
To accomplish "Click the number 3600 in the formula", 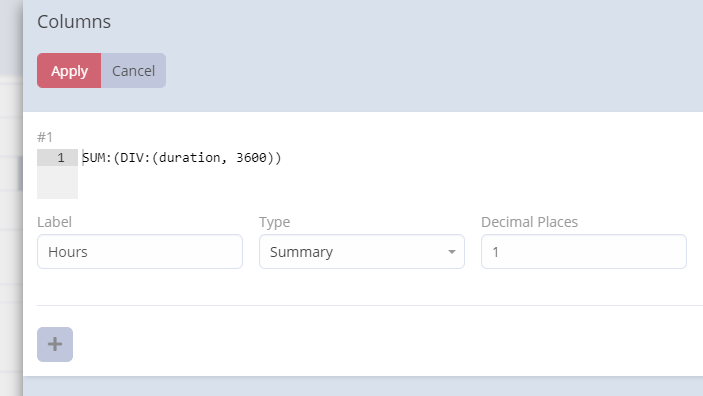I will point(252,157).
